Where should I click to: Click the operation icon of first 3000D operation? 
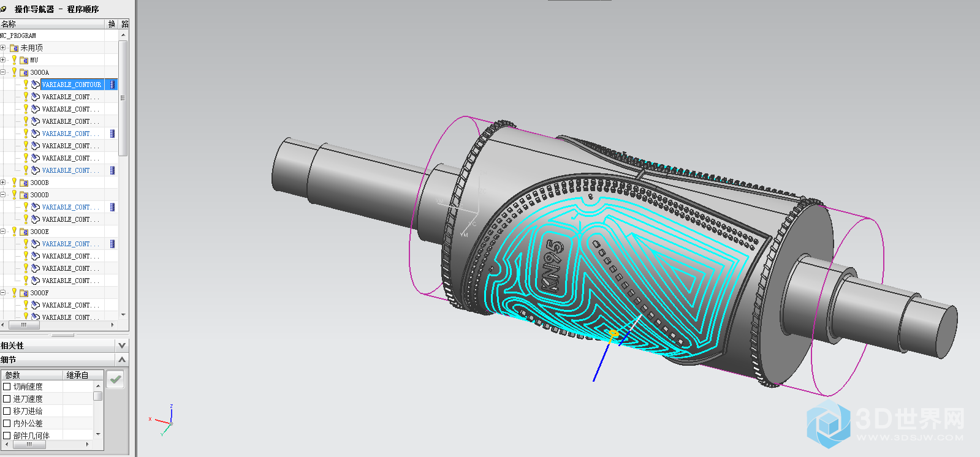[36, 207]
